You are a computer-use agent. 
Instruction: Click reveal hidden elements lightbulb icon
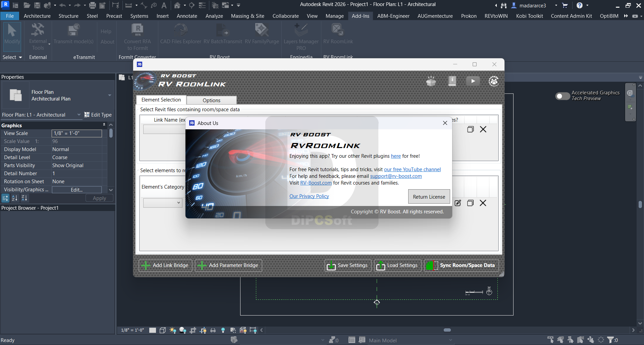click(223, 330)
